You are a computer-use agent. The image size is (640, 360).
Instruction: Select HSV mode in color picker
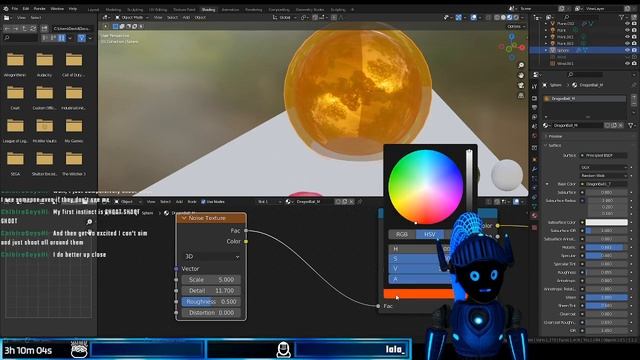pos(429,235)
